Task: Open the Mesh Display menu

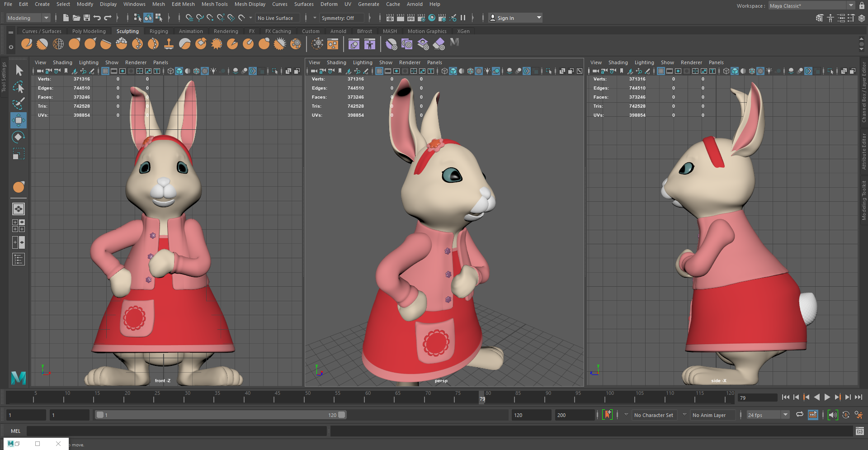Action: click(250, 4)
